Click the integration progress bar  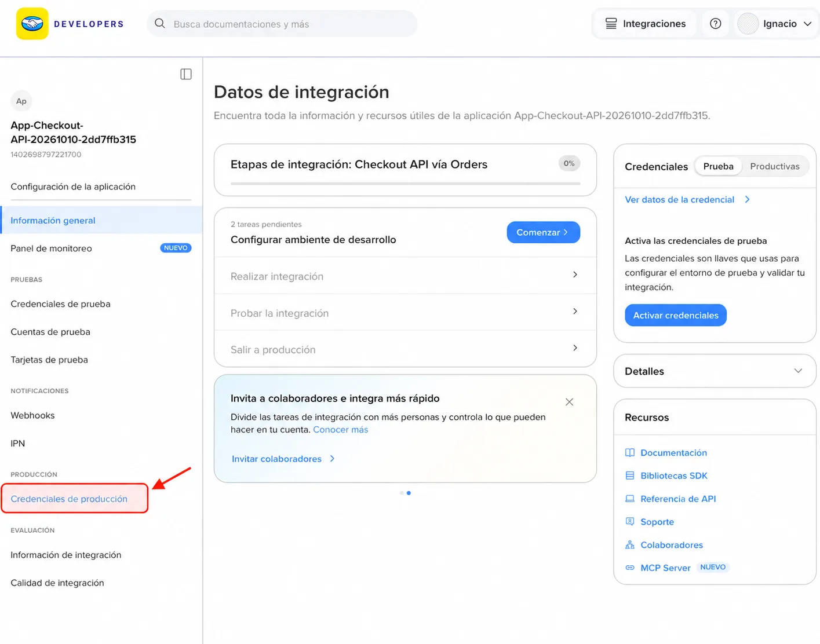click(x=405, y=184)
